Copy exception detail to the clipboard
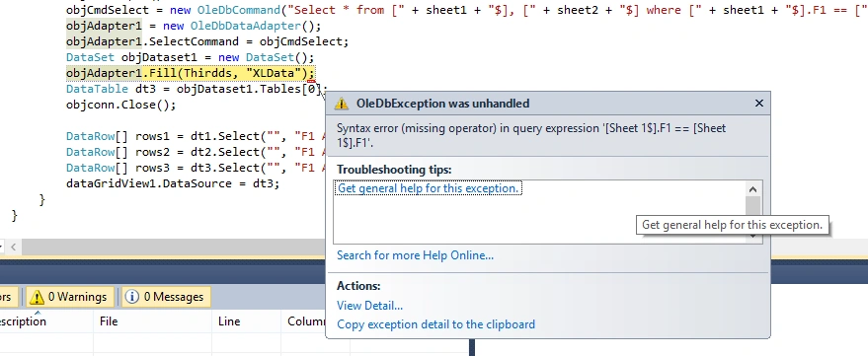This screenshot has height=356, width=868. pyautogui.click(x=436, y=324)
